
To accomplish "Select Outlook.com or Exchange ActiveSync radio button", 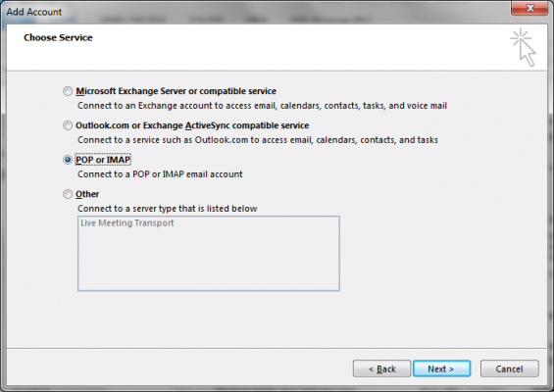I will 68,125.
